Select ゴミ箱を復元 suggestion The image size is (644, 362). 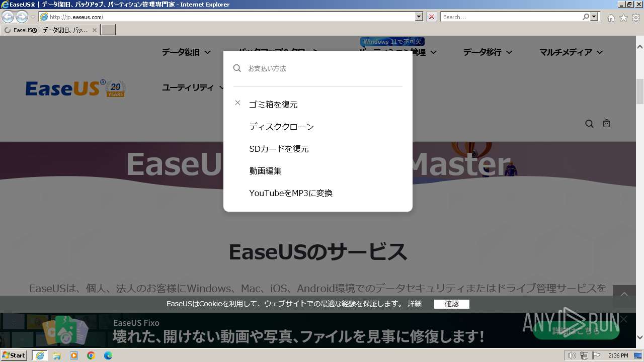pyautogui.click(x=273, y=105)
